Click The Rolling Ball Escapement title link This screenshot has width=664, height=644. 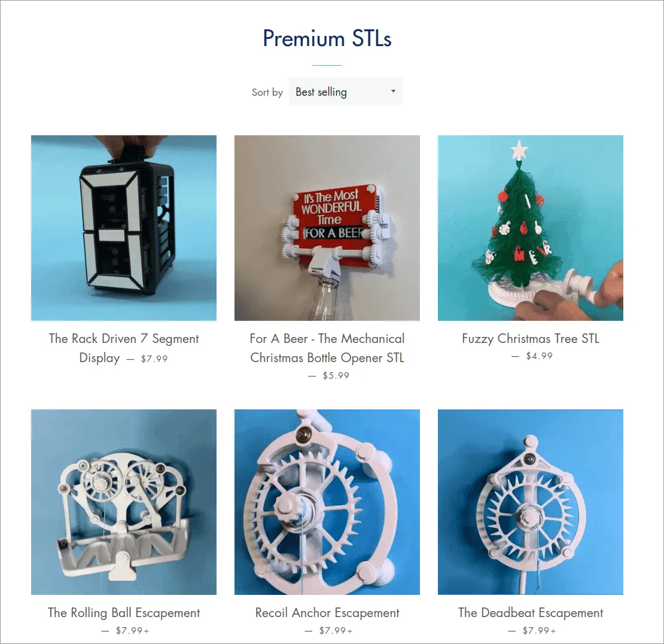(x=124, y=613)
